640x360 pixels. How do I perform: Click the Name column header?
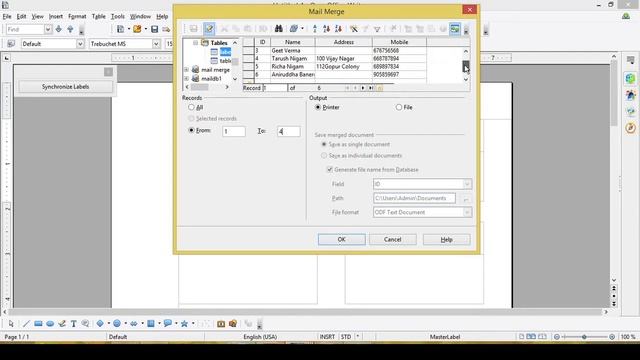click(x=293, y=42)
